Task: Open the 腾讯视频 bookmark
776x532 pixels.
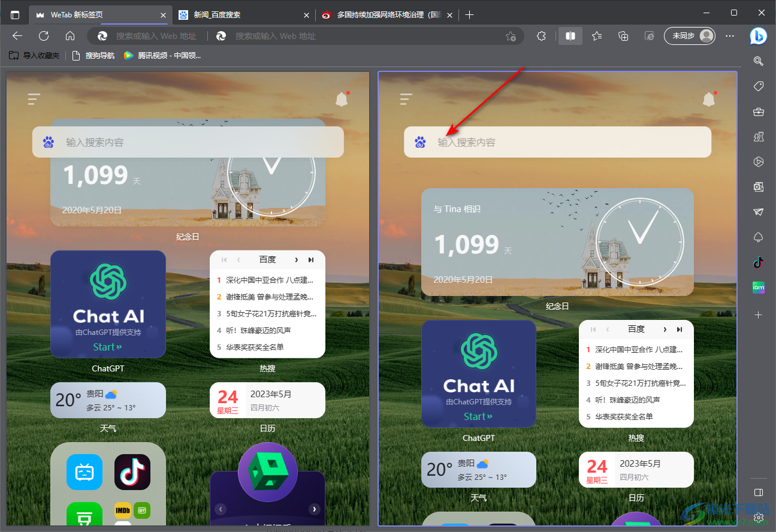Action: [x=162, y=56]
